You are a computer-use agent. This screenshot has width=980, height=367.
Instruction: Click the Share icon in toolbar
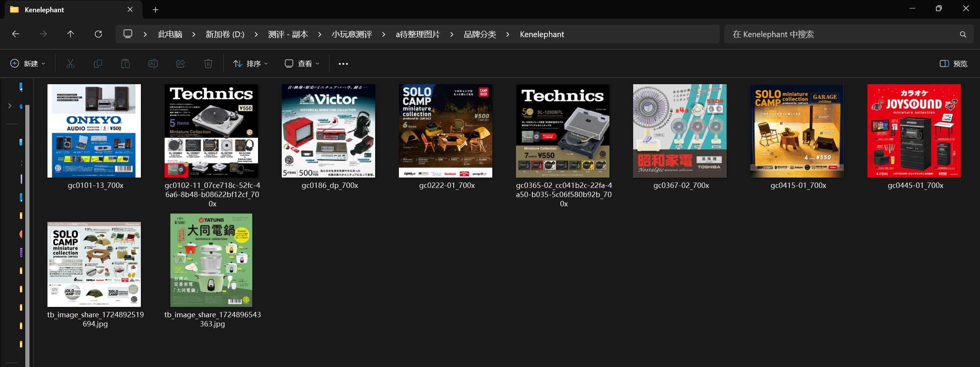point(181,64)
